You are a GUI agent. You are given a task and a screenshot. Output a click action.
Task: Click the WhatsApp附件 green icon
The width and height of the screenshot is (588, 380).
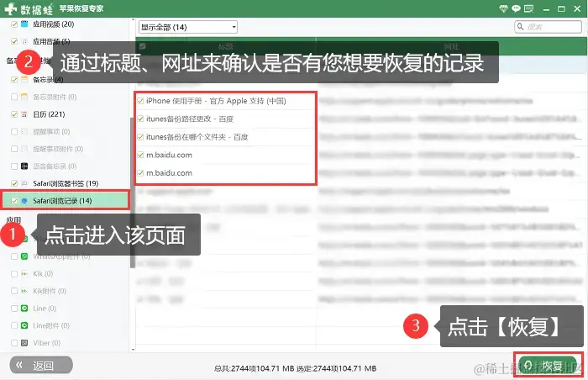pos(24,256)
